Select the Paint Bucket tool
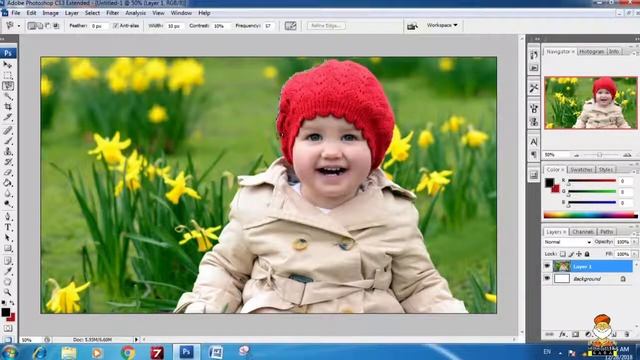This screenshot has height=360, width=640. (8, 183)
